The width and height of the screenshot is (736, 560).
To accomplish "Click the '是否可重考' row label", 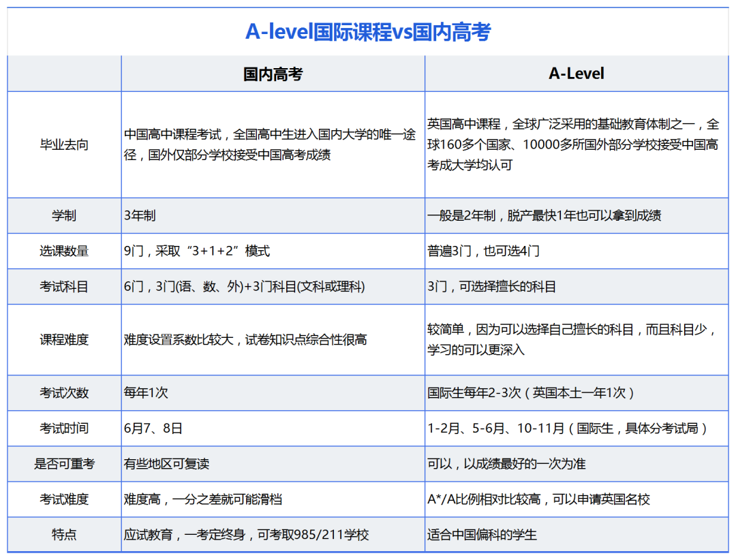I will 64,464.
